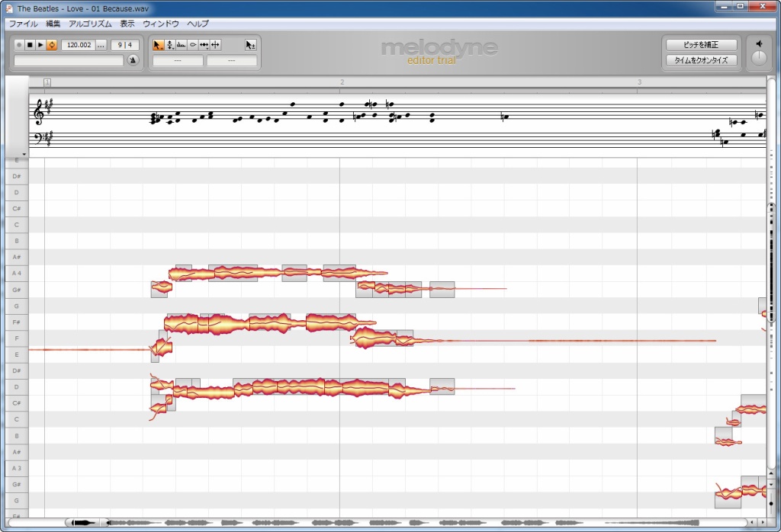Open the ヘルプ menu
The height and width of the screenshot is (532, 781).
point(198,24)
